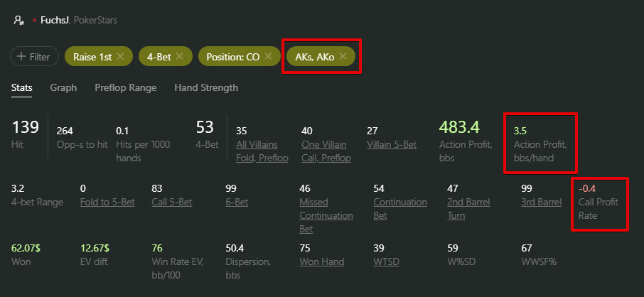Open the 2nd Barrel Turn stat
Screen dimensions: 644x297
click(x=466, y=209)
